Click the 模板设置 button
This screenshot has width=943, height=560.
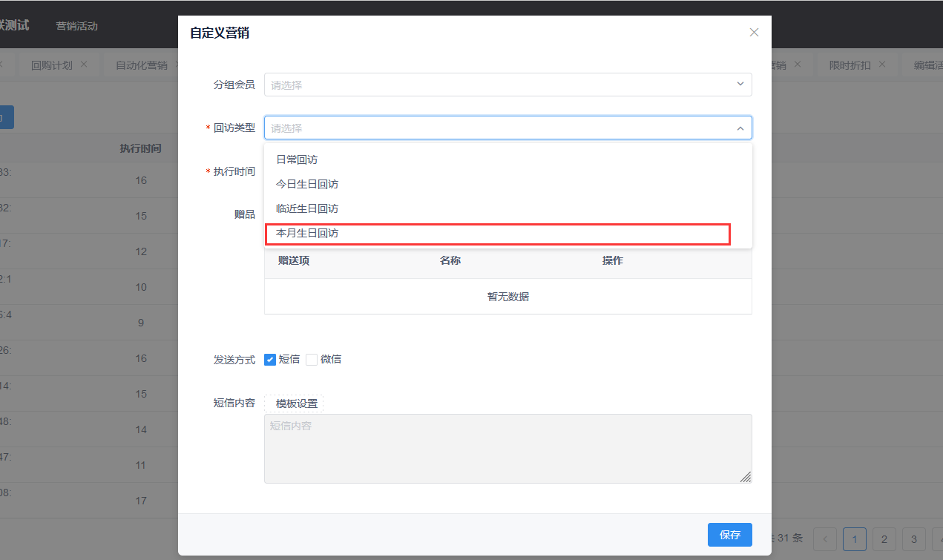[x=297, y=403]
